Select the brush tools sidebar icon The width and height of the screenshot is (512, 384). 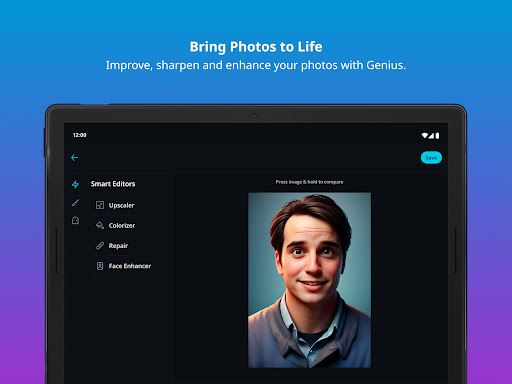(75, 202)
